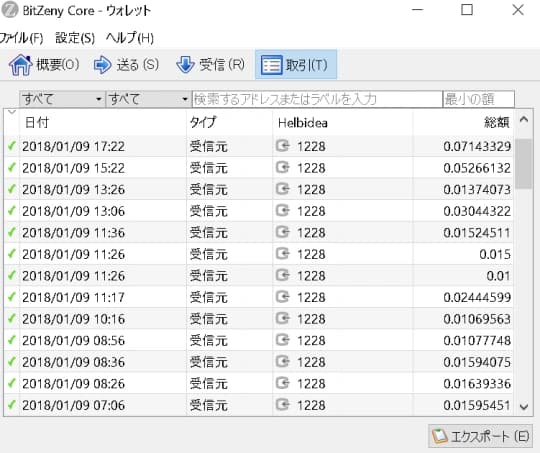Select date 2018/01/09 11:17
Viewport: 540px width, 453px height.
click(x=73, y=297)
